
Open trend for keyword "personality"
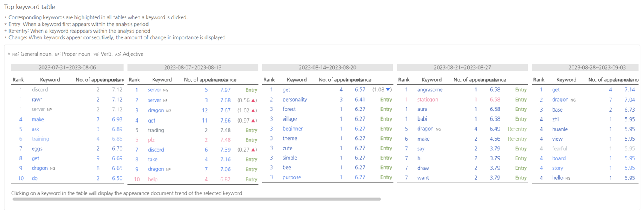tap(295, 100)
